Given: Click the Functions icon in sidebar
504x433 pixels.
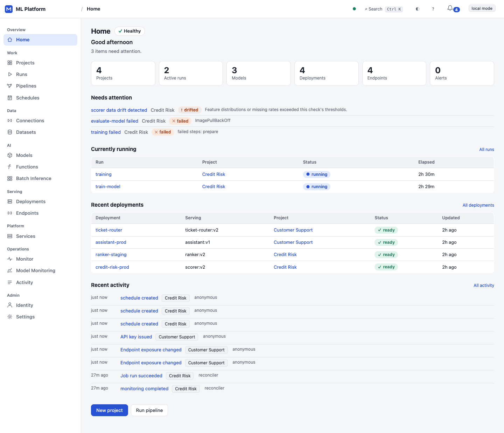Looking at the screenshot, I should 10,167.
